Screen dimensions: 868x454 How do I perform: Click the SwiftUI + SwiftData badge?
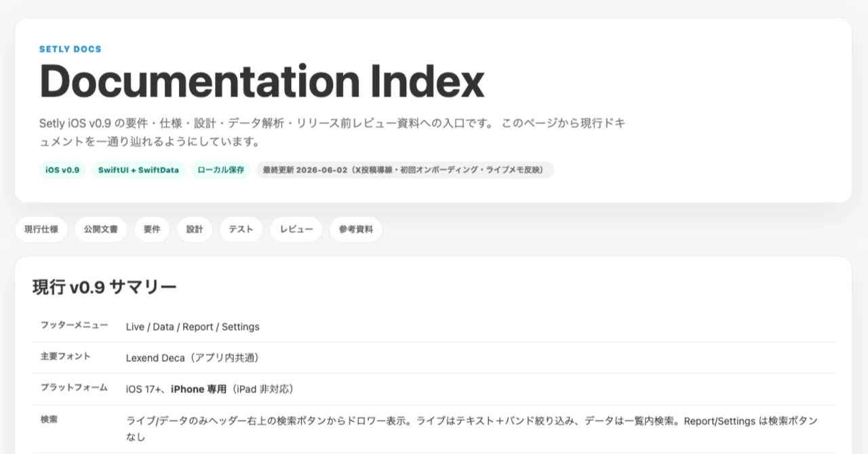(138, 170)
